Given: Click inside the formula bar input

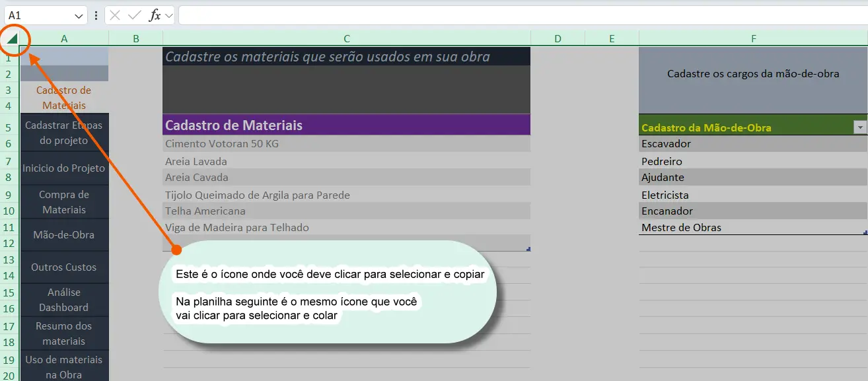Looking at the screenshot, I should [x=523, y=15].
